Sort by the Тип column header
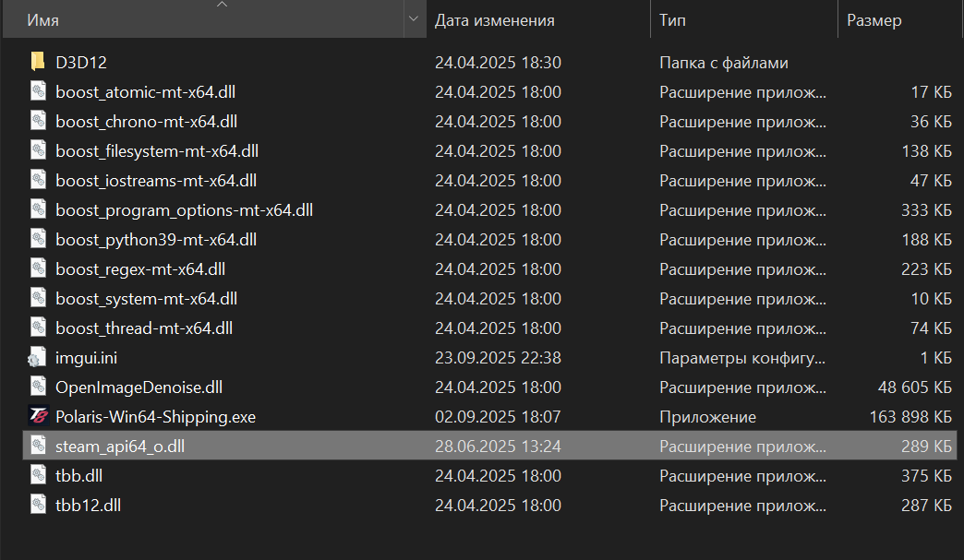964x560 pixels. 672,20
